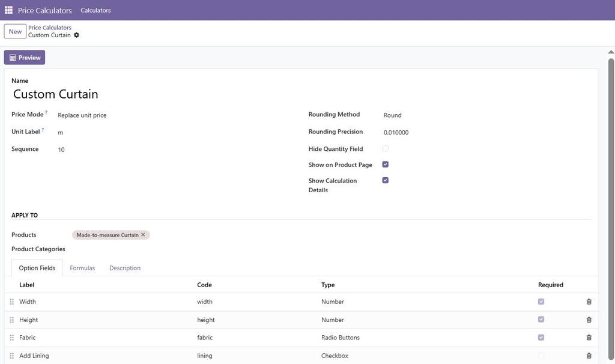Viewport: 615px width, 364px height.
Task: Uncheck Show on Product Page
Action: click(x=385, y=165)
